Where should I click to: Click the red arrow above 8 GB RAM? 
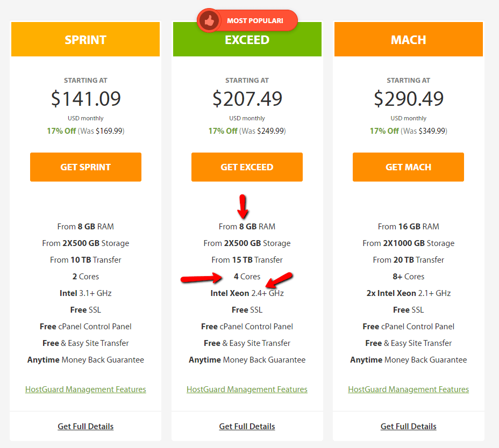click(243, 206)
